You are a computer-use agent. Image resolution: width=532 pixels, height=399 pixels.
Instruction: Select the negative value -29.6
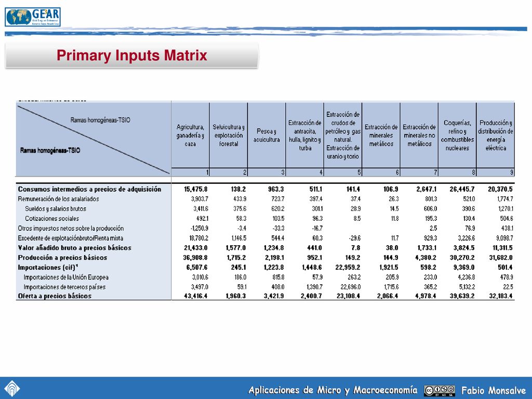click(354, 238)
